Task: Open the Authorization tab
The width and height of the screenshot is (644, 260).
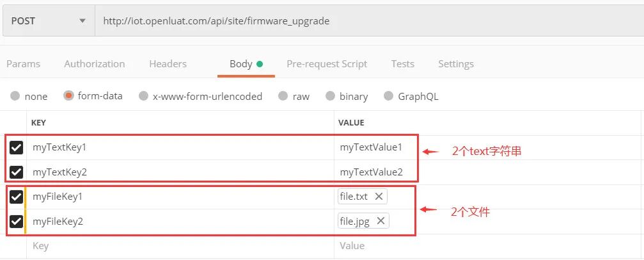Action: [95, 63]
